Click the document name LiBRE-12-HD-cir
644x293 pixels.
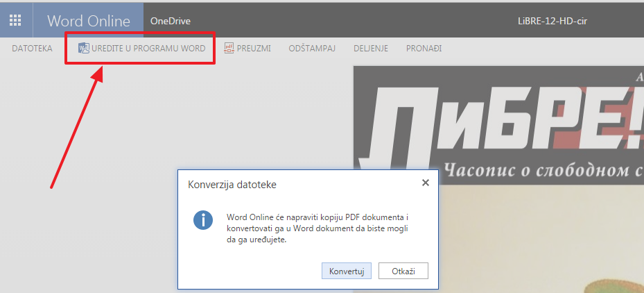[552, 21]
